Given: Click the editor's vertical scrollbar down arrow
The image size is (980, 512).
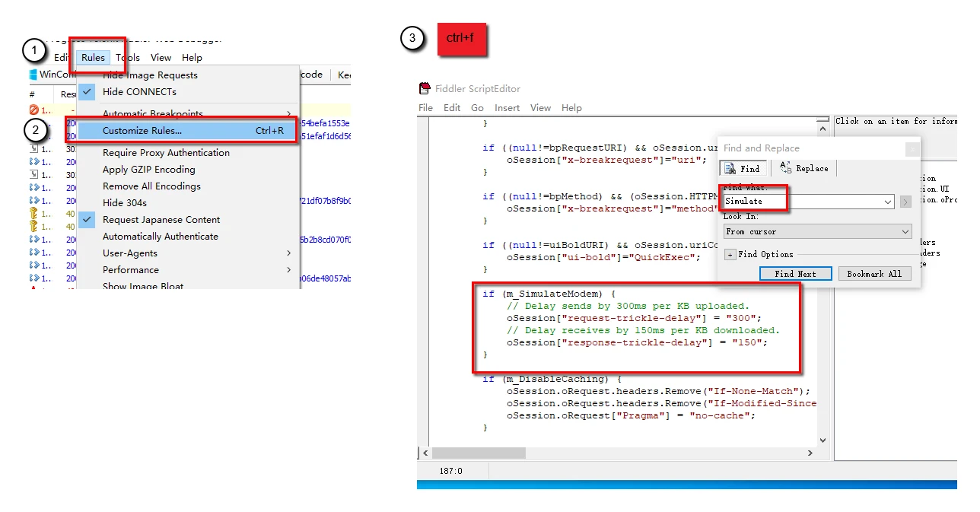Looking at the screenshot, I should click(x=822, y=440).
